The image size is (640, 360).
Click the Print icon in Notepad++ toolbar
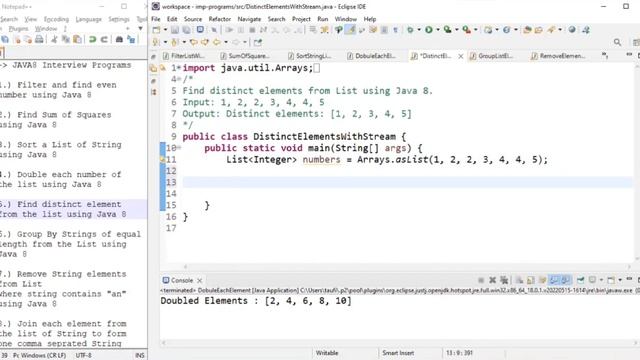click(x=39, y=40)
